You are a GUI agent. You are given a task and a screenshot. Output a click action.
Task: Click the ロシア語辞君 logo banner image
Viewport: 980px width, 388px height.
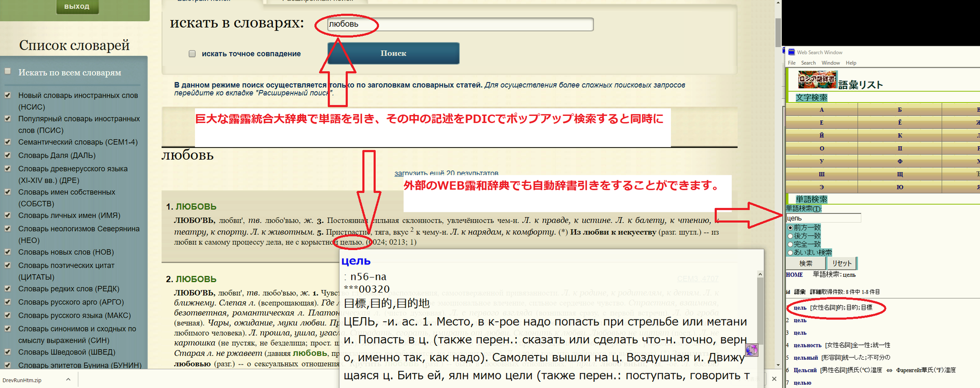click(817, 80)
